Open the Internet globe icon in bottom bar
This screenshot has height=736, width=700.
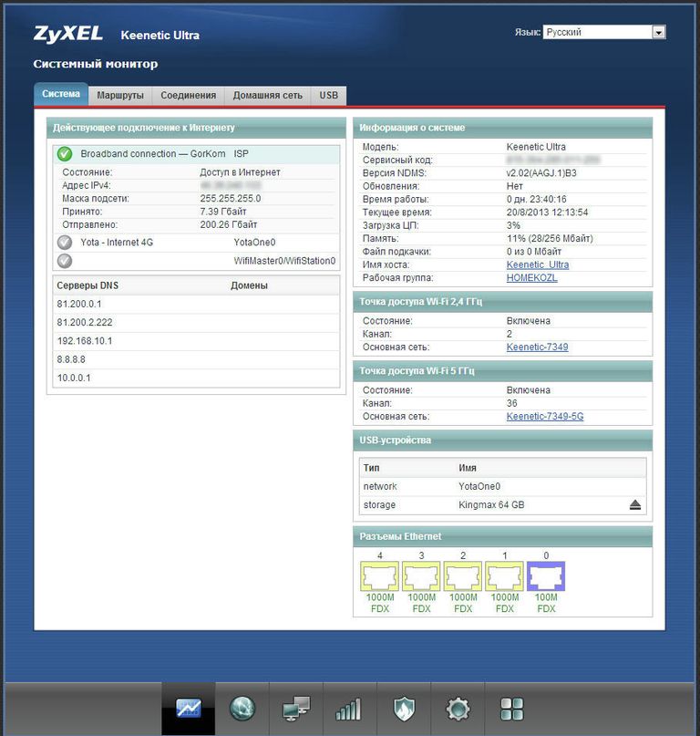[242, 709]
